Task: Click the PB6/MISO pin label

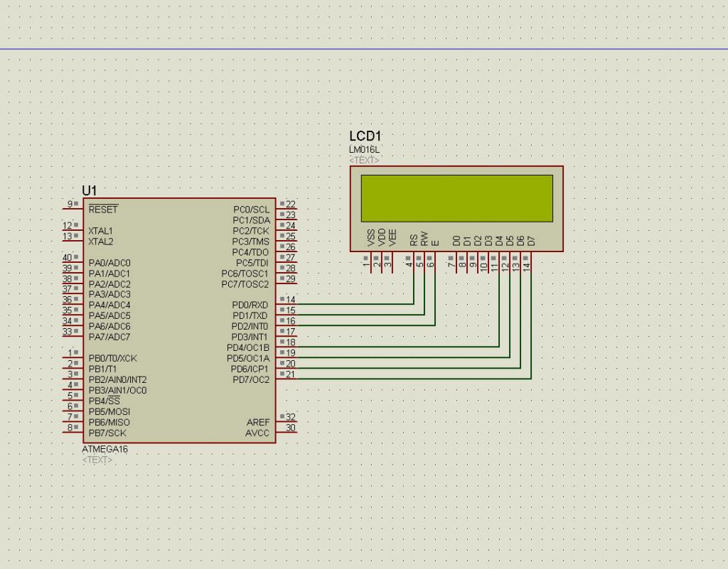Action: [109, 422]
